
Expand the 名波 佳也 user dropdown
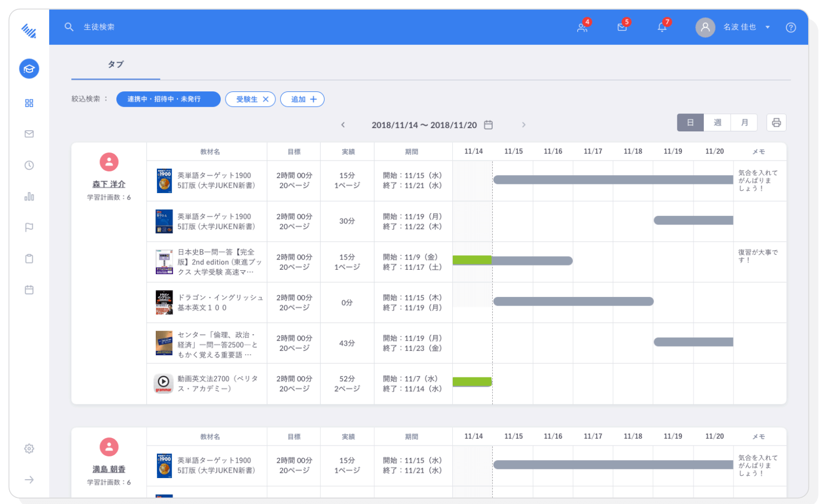pos(767,27)
